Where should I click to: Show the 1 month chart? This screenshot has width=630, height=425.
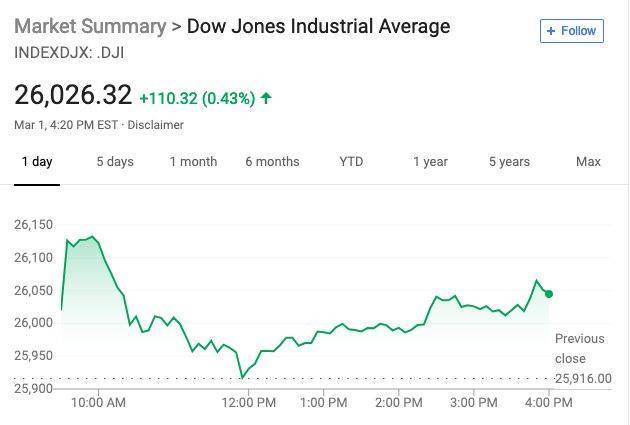click(x=193, y=162)
